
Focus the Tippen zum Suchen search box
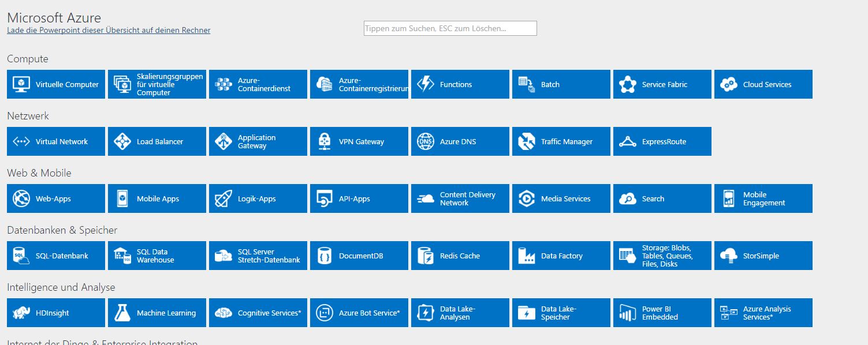(x=450, y=28)
